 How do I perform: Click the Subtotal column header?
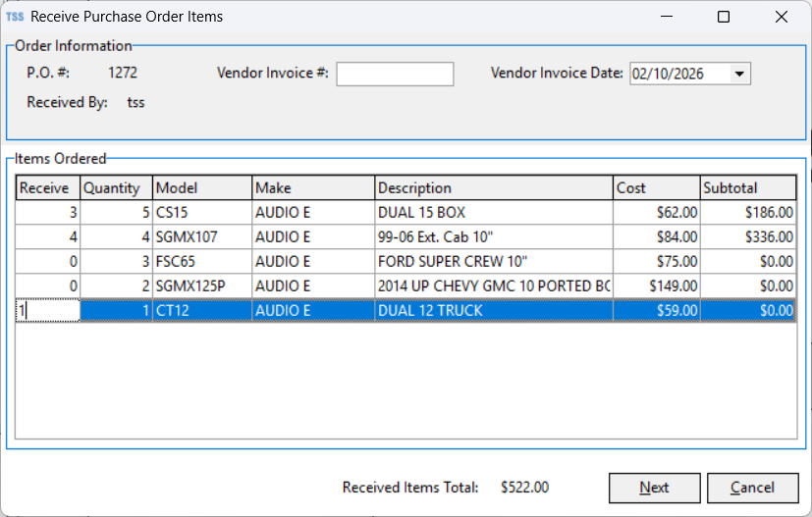coord(746,188)
